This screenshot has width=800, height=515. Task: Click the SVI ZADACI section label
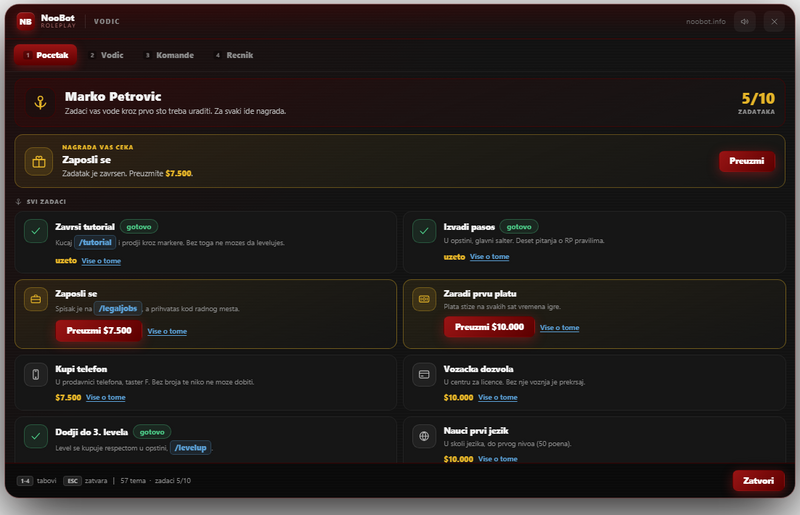click(x=46, y=202)
